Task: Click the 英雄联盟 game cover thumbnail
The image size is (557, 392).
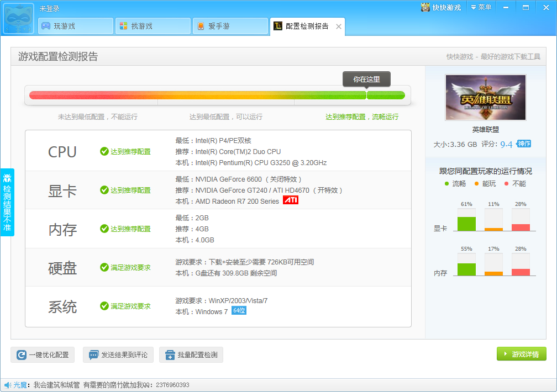Action: (x=486, y=97)
